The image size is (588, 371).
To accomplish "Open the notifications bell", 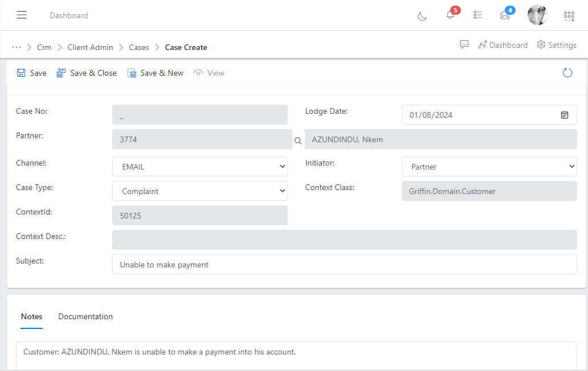I will [x=450, y=17].
